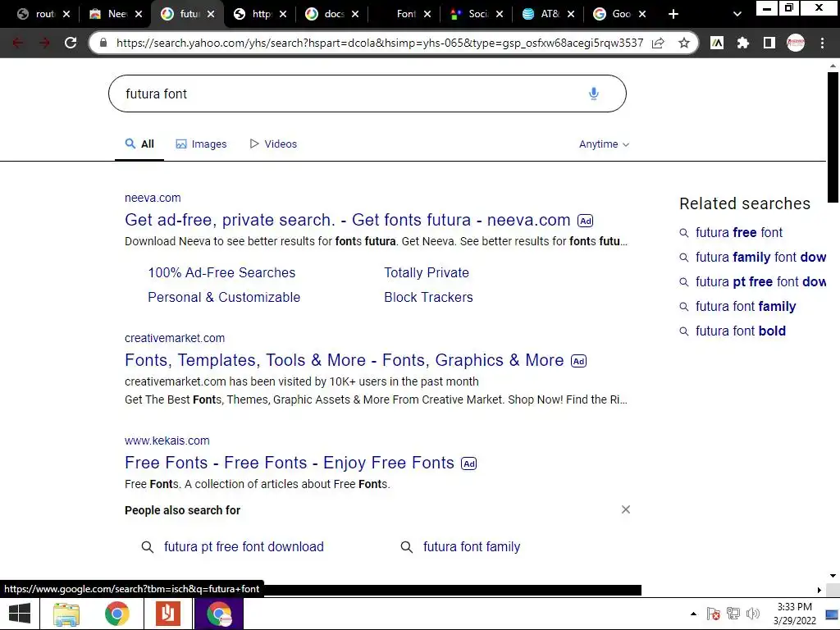The height and width of the screenshot is (630, 840).
Task: Search 'futura font family' suggestion under People also search
Action: click(472, 546)
